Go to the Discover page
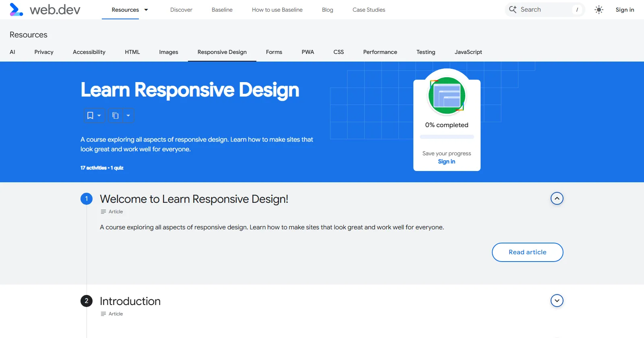Viewport: 644px width, 338px height. tap(181, 10)
